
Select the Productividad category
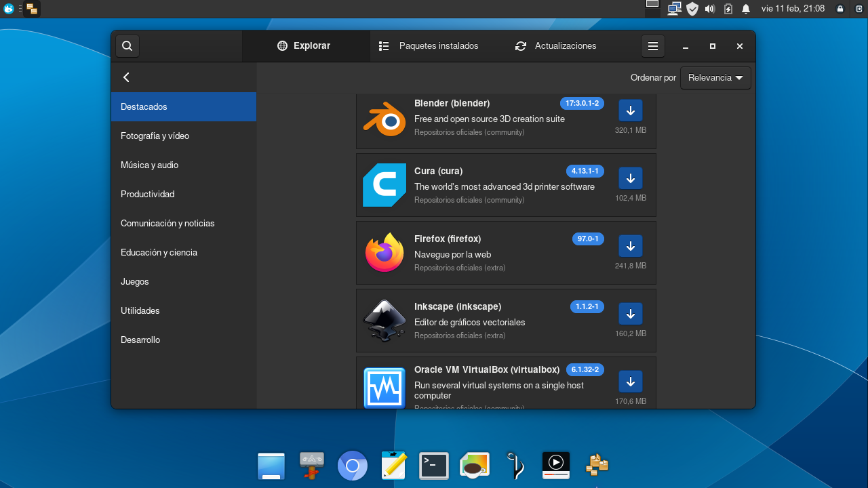point(184,195)
